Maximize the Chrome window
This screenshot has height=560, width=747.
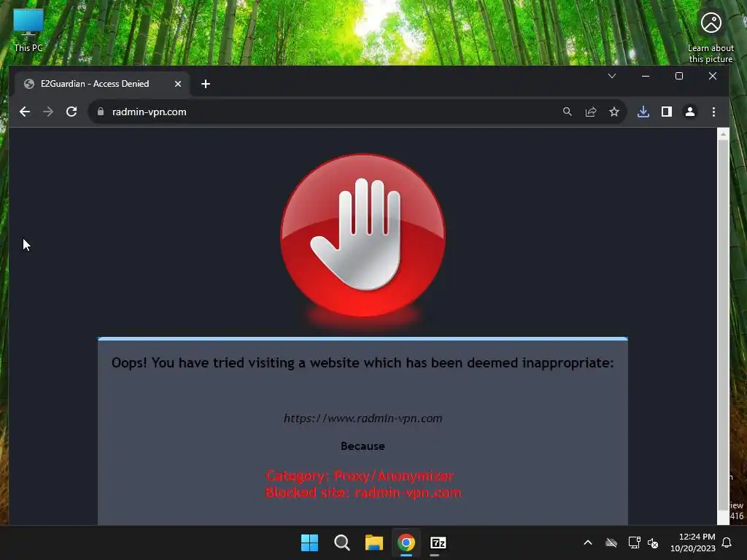click(679, 76)
